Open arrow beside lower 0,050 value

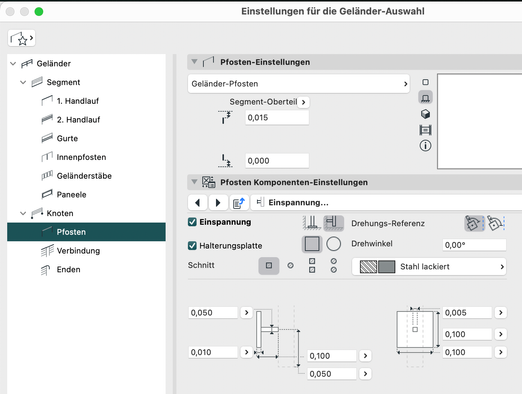pos(365,374)
